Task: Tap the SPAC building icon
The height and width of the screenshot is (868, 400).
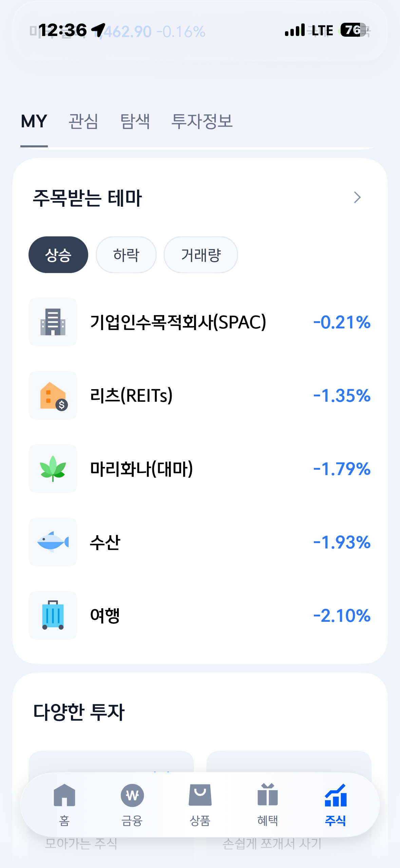Action: coord(53,322)
